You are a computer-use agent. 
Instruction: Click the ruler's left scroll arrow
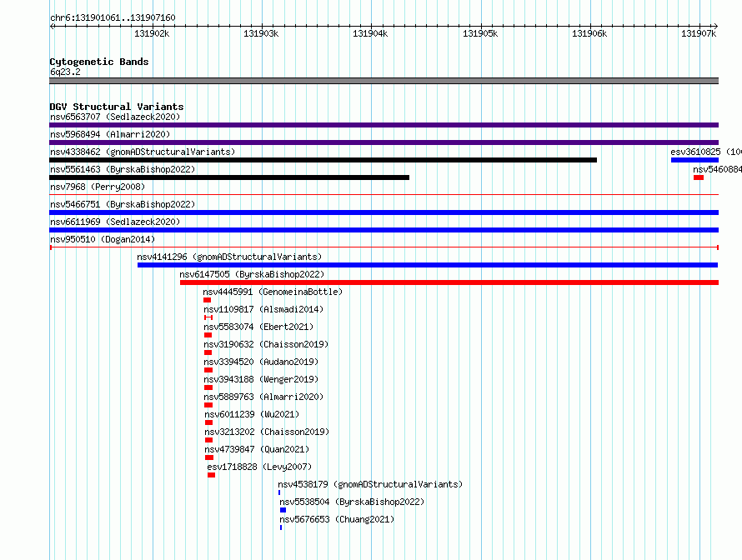pos(52,26)
